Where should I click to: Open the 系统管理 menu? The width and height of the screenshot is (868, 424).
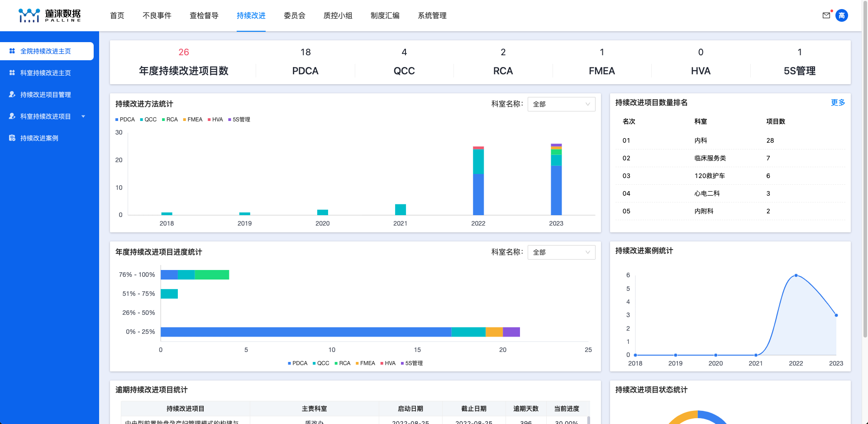click(x=432, y=15)
